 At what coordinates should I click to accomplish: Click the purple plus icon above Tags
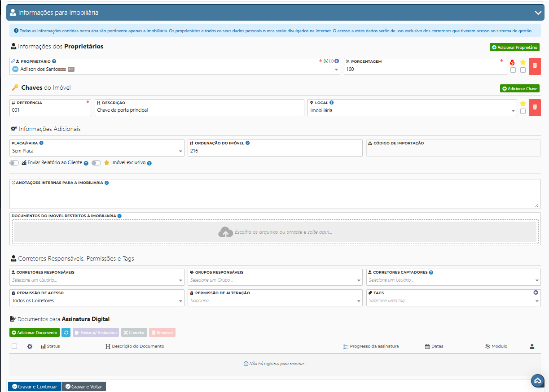pyautogui.click(x=536, y=292)
